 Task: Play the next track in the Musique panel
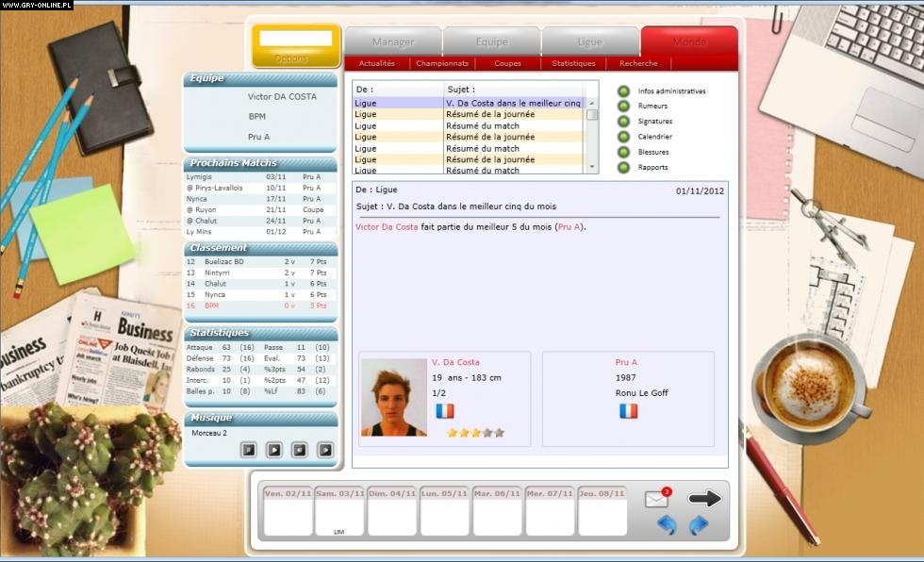point(326,449)
